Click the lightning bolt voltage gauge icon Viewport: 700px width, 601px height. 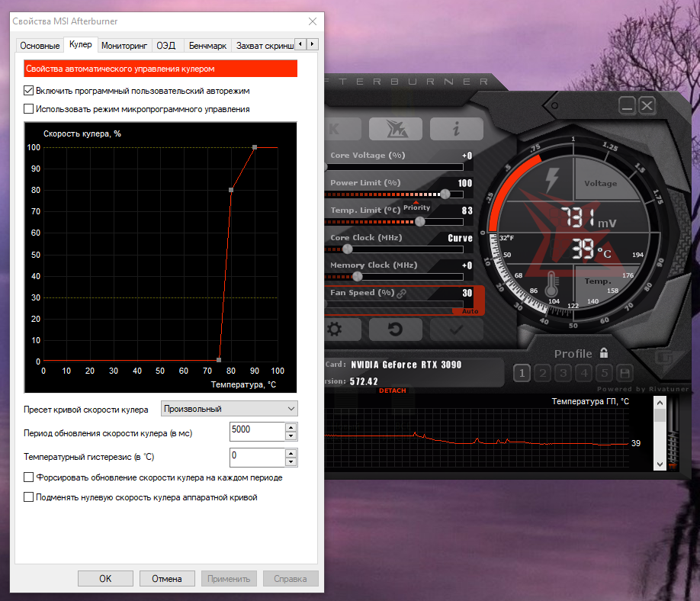[x=552, y=179]
